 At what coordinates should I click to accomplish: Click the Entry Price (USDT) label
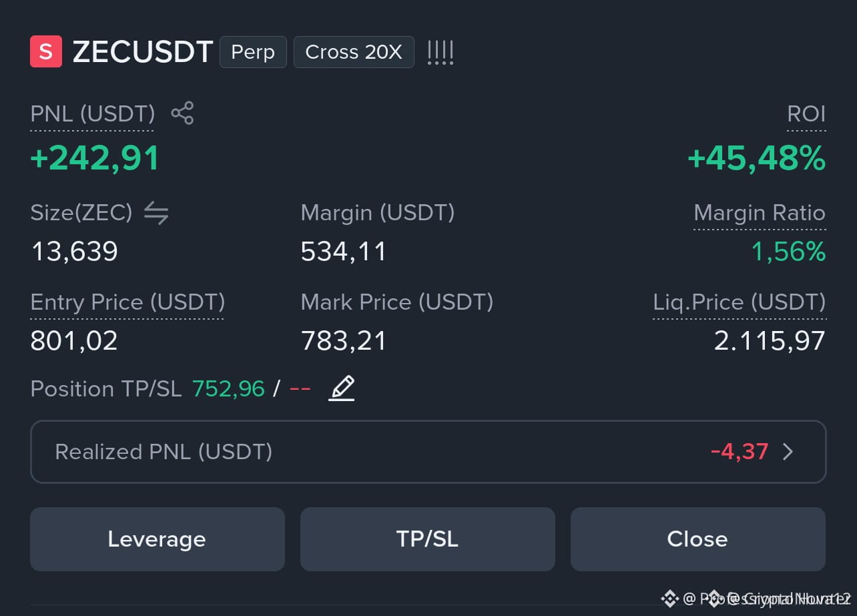(x=127, y=302)
